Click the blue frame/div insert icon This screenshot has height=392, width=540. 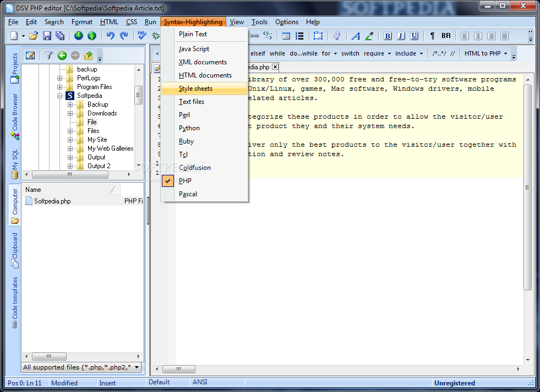[x=318, y=36]
